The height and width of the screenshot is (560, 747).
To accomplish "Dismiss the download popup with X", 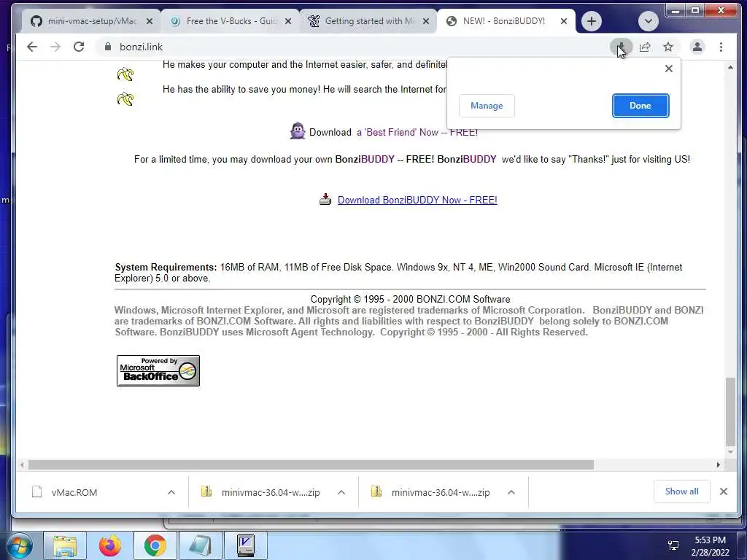I will click(x=669, y=69).
